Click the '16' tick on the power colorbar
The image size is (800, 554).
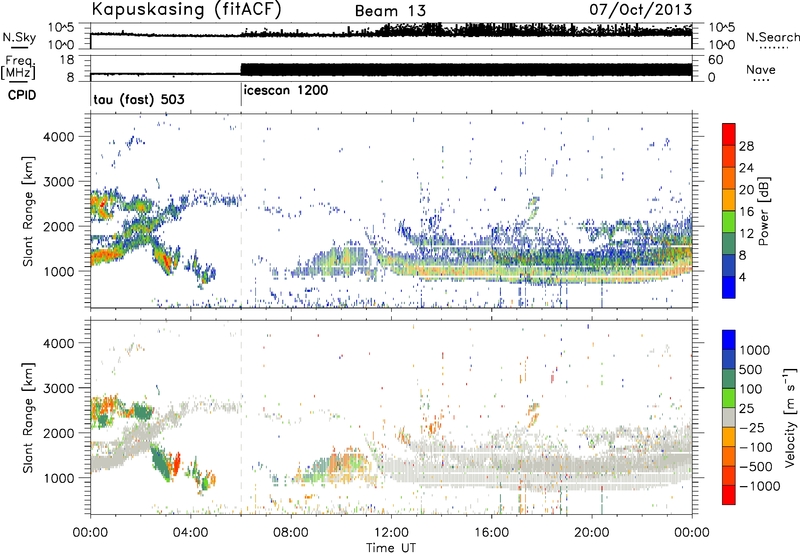[x=746, y=212]
